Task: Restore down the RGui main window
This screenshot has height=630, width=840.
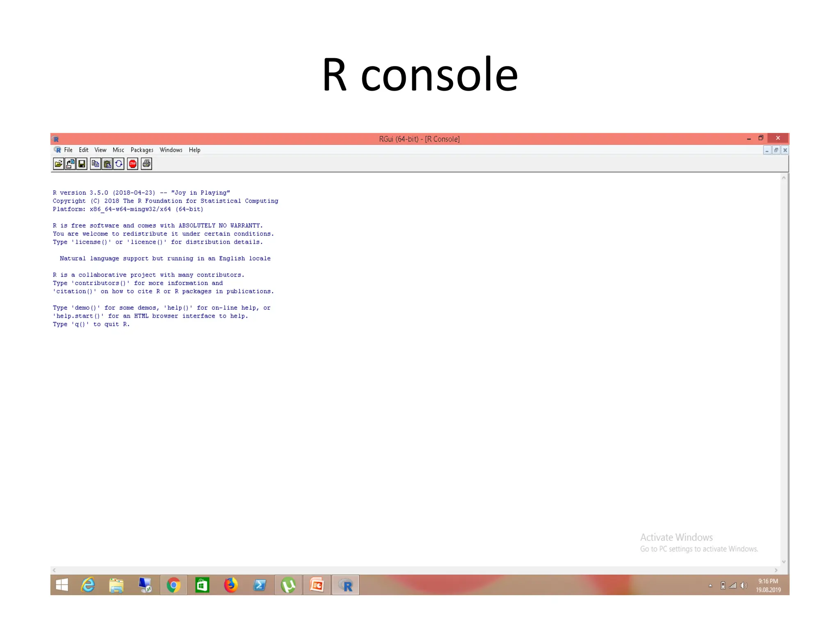Action: pos(761,138)
